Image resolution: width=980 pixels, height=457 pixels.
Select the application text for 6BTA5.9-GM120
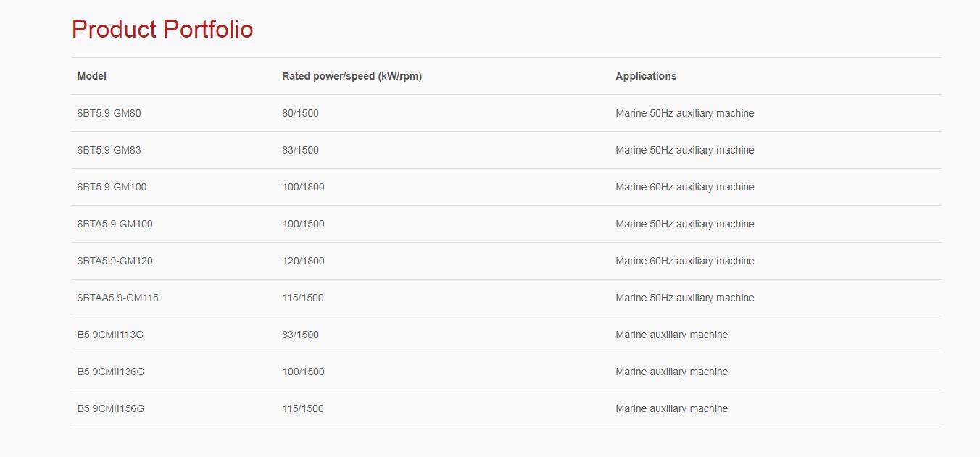pos(684,261)
